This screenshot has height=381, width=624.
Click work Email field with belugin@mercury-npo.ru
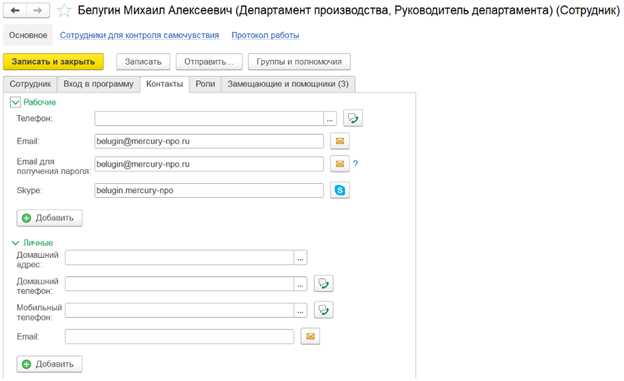tap(209, 141)
